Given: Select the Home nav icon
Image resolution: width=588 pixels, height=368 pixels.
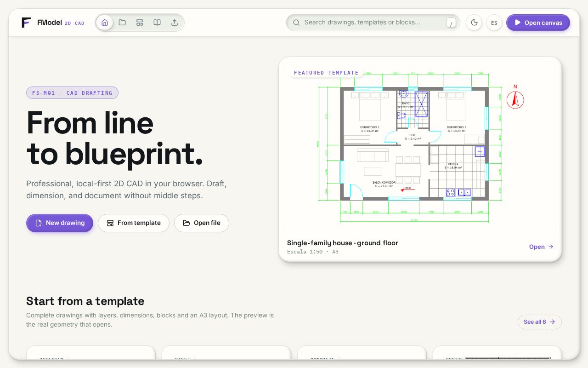Looking at the screenshot, I should coord(105,23).
